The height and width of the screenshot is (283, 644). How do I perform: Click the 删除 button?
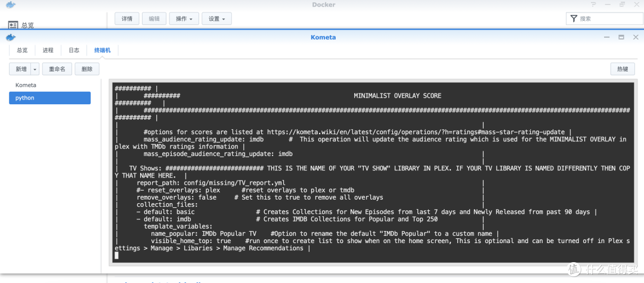tap(87, 69)
